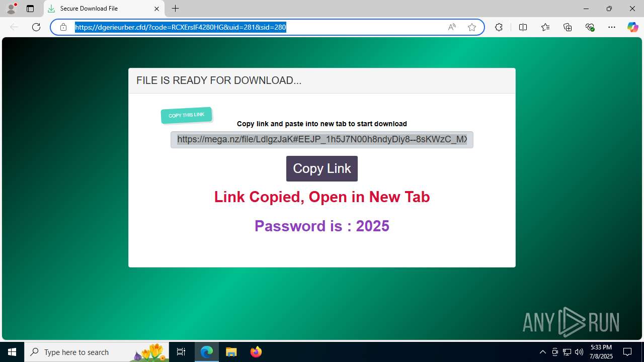This screenshot has height=362, width=644.
Task: Select the Secure Download File tab
Action: click(104, 9)
